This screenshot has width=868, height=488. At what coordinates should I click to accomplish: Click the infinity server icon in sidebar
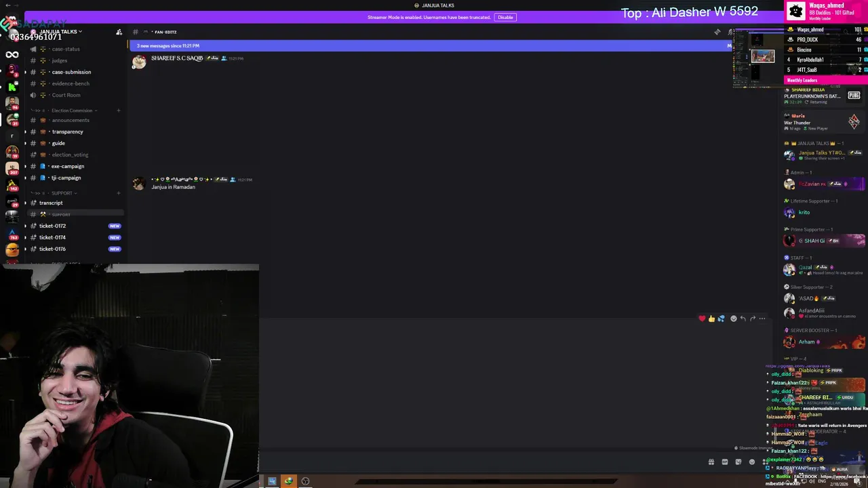(12, 55)
